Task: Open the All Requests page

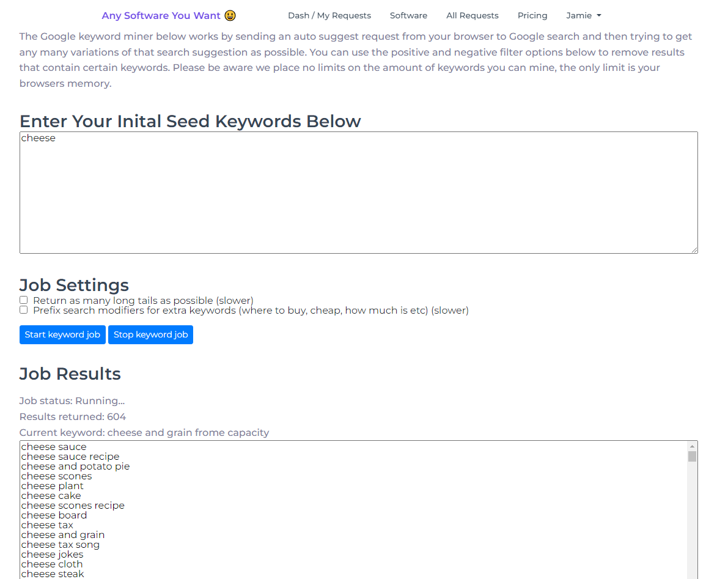Action: pos(472,15)
